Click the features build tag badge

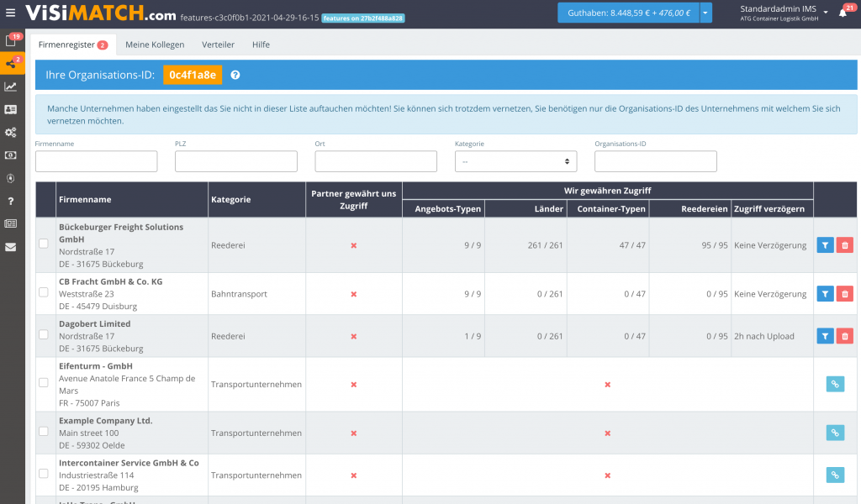[x=363, y=18]
